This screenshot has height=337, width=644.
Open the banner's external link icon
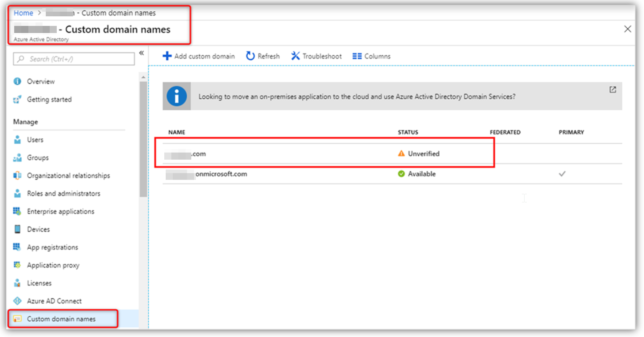[x=613, y=89]
